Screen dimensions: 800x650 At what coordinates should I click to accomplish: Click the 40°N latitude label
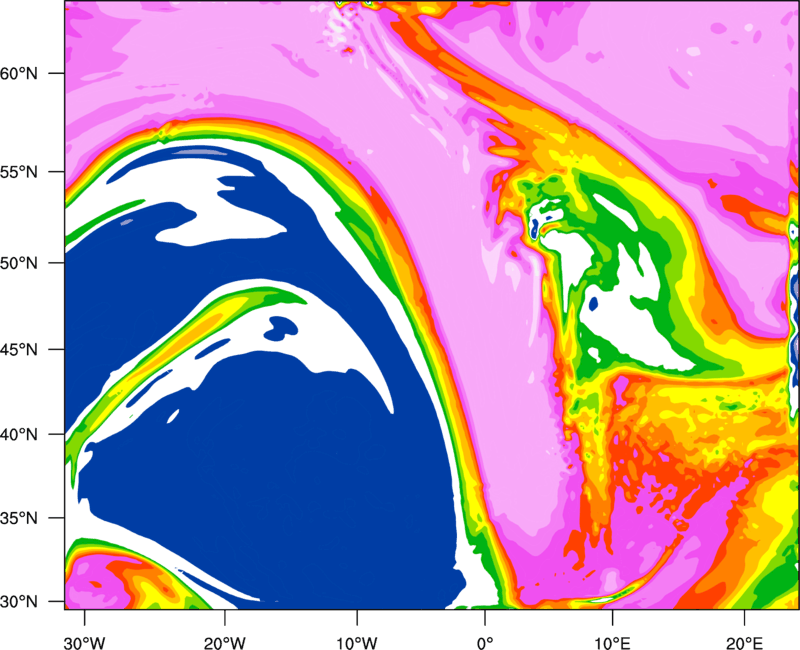pyautogui.click(x=19, y=435)
